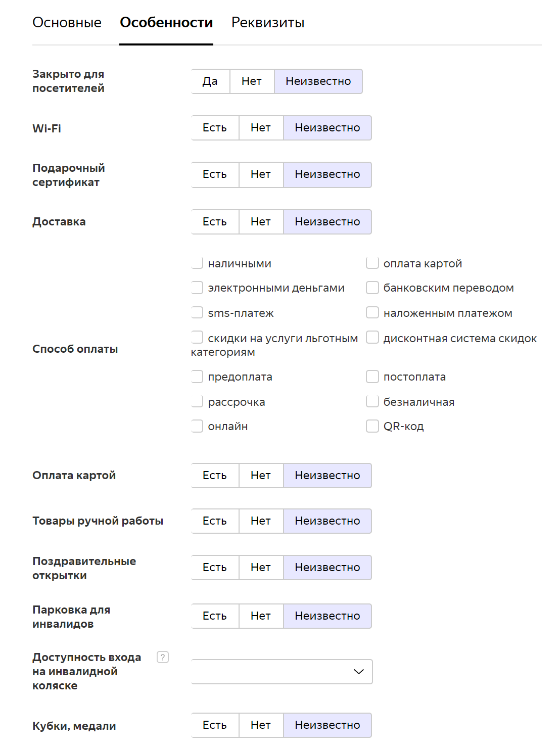The height and width of the screenshot is (748, 560).
Task: Set Wi-Fi to Есть
Action: (215, 128)
